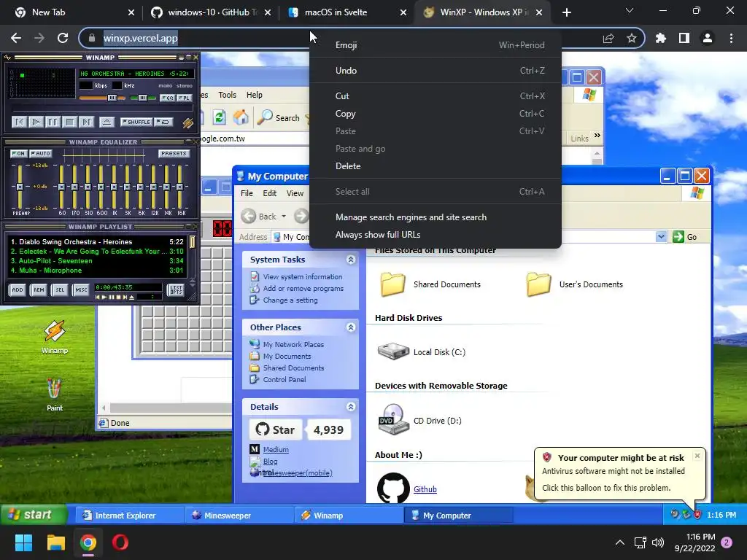
Task: Click the XP start button
Action: [x=33, y=515]
